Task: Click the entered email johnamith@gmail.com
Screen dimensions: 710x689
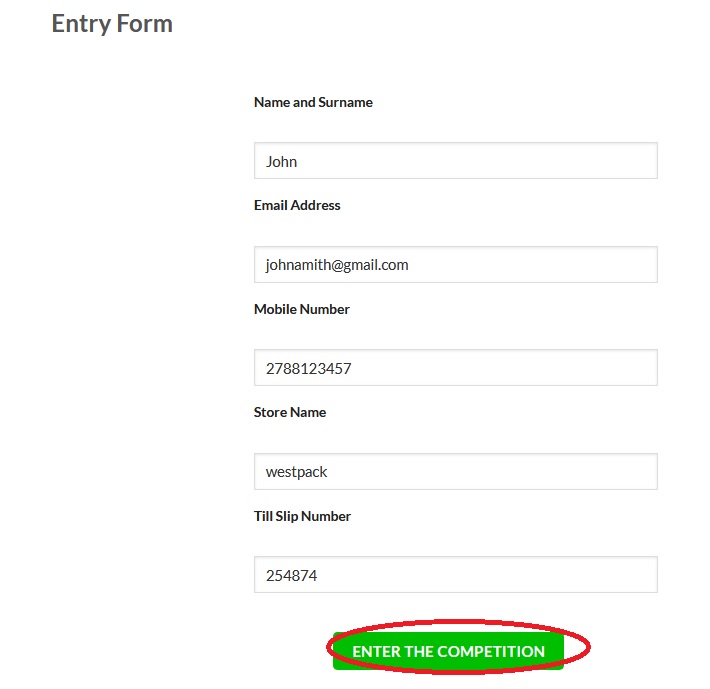Action: point(337,265)
